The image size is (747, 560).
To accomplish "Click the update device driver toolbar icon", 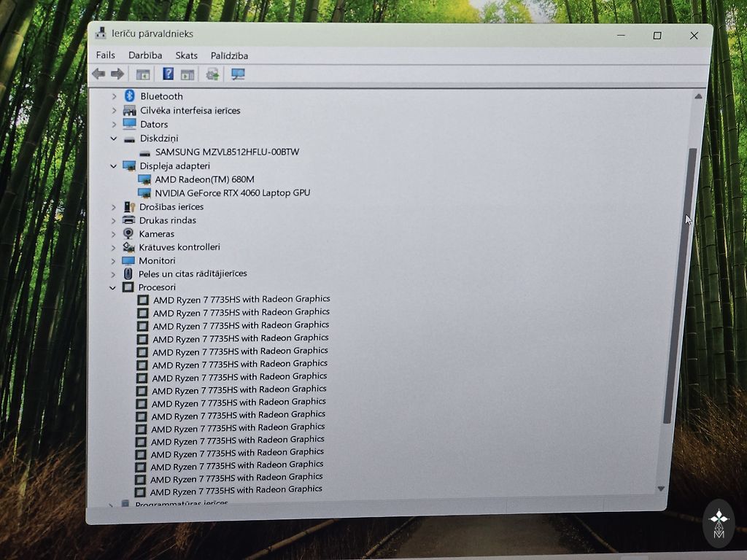I will (212, 74).
